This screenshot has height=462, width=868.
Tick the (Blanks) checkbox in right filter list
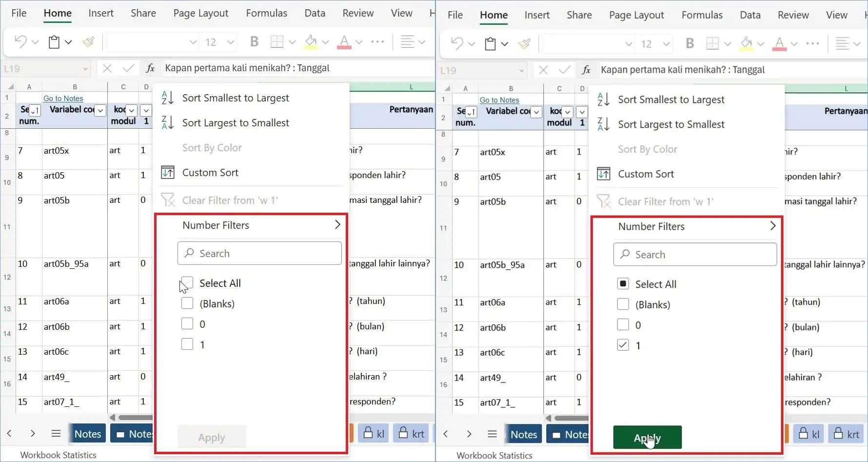pyautogui.click(x=623, y=304)
